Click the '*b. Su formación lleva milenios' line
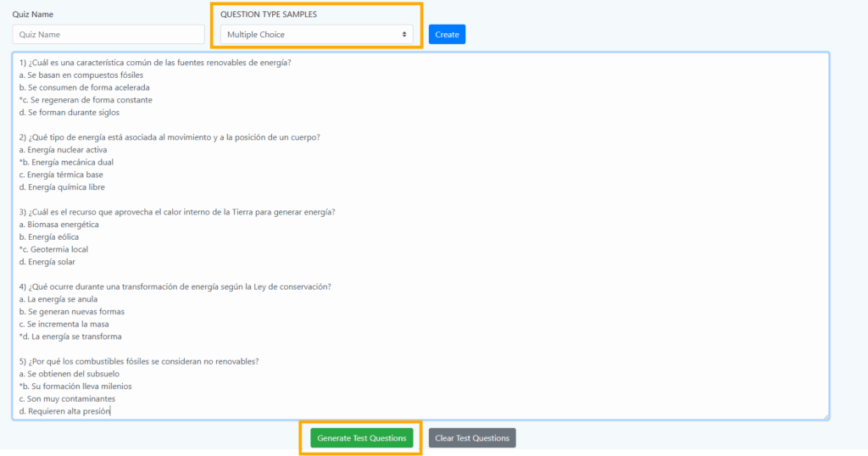This screenshot has height=456, width=868. click(75, 386)
